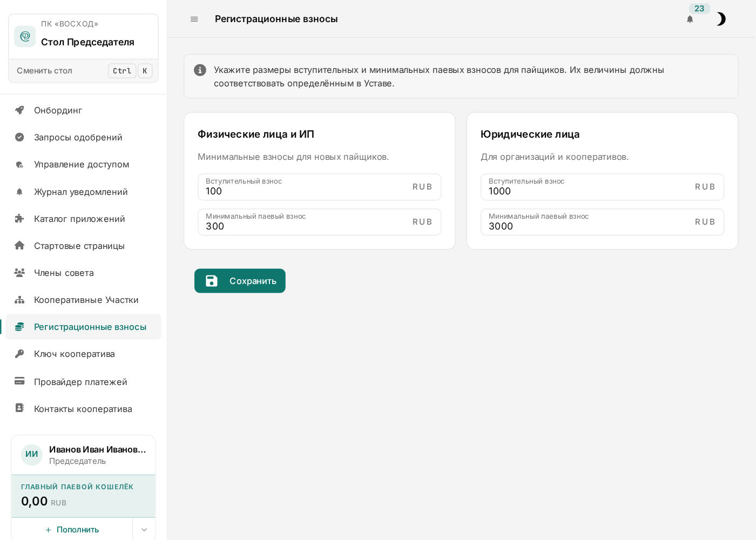
Task: Click Пополнить wallet button
Action: point(72,530)
